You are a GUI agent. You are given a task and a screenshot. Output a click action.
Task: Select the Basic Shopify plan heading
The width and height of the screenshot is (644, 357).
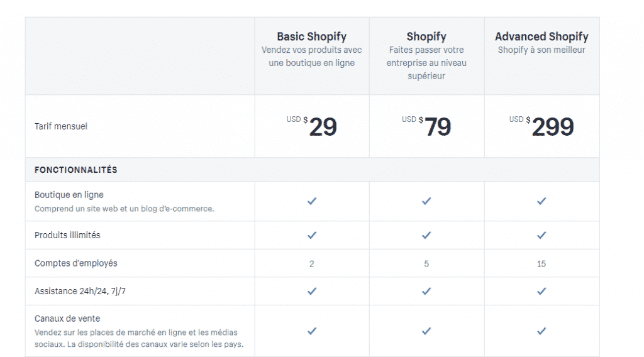point(312,36)
